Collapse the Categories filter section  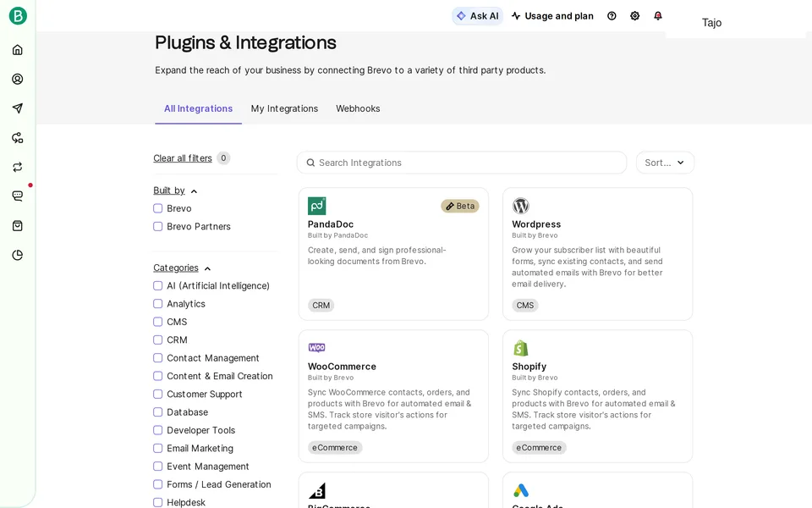182,268
